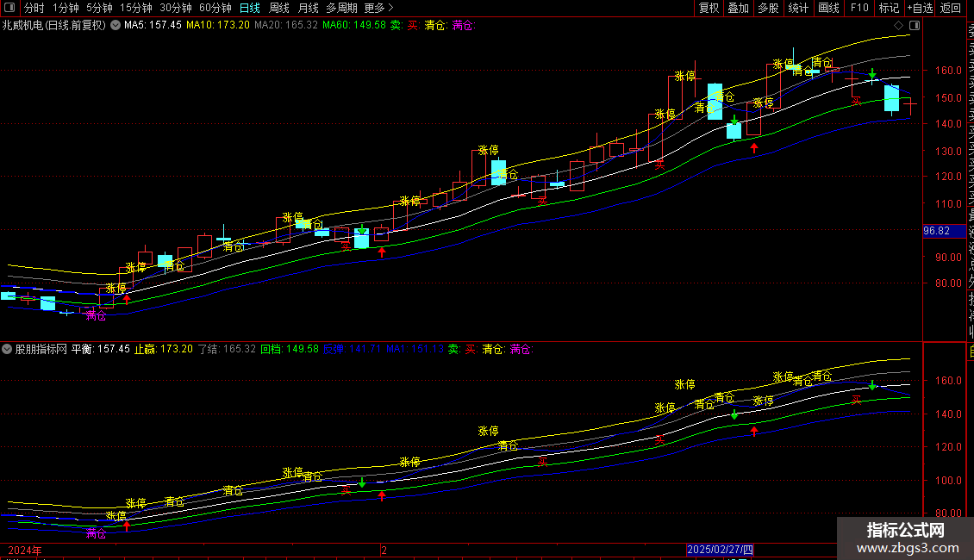Switch to the 月线 monthly tab
974x560 pixels.
[308, 8]
